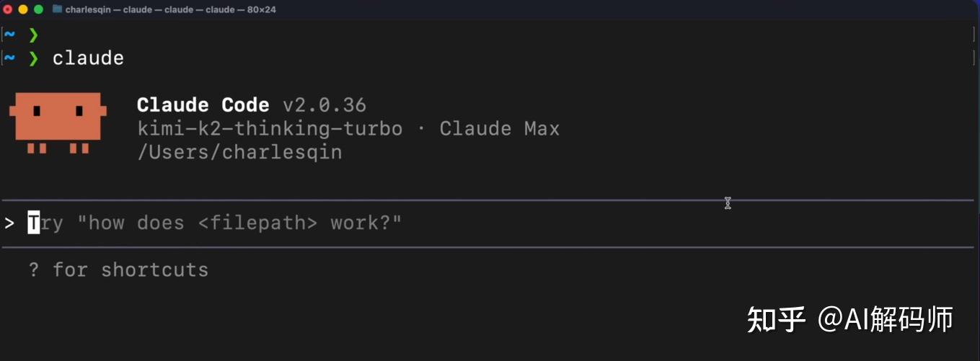Click the Claude Max plan label
This screenshot has width=980, height=361.
coord(499,129)
